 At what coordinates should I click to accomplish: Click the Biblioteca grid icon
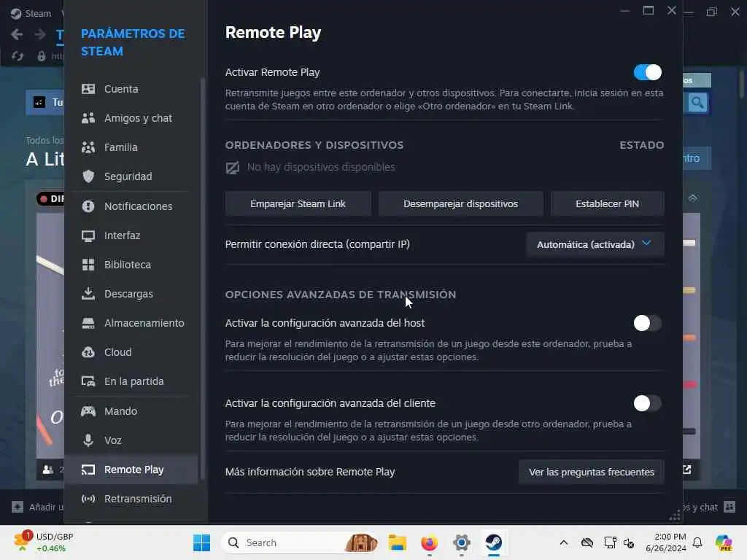pyautogui.click(x=88, y=265)
